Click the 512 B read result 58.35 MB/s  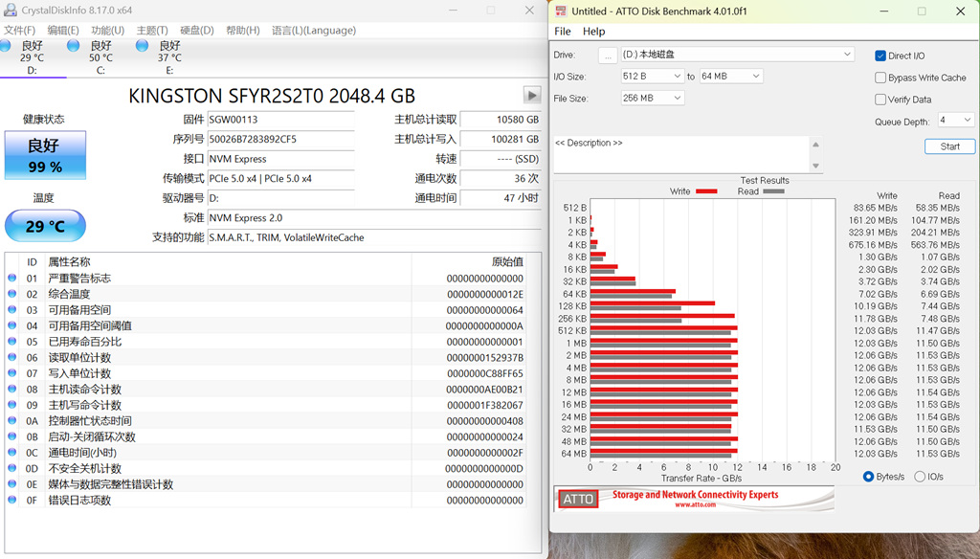point(938,208)
